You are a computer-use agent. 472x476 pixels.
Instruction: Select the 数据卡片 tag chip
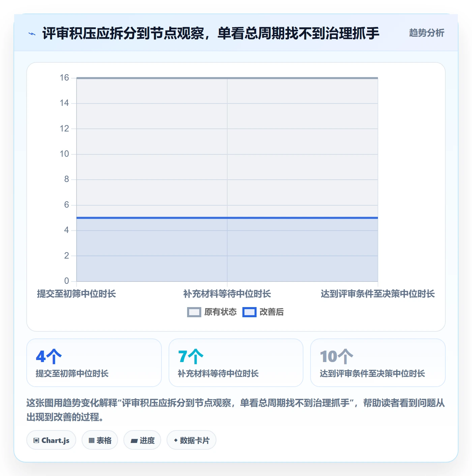click(x=191, y=440)
